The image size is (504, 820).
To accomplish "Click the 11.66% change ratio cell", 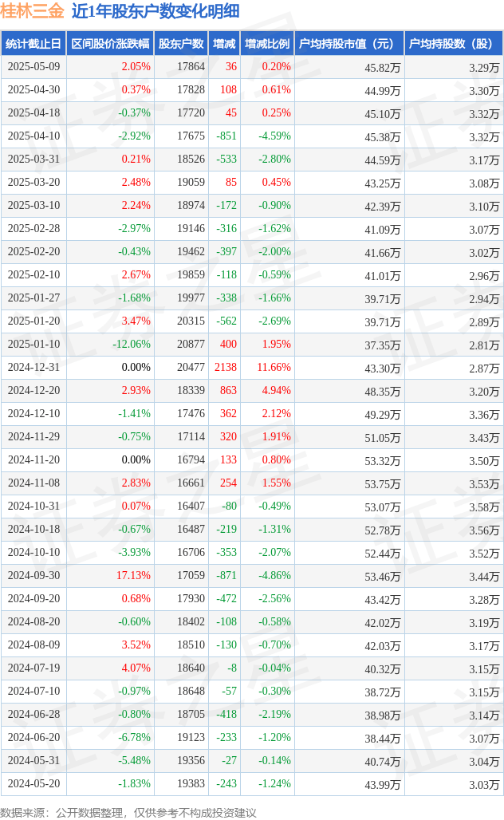I will (x=274, y=368).
